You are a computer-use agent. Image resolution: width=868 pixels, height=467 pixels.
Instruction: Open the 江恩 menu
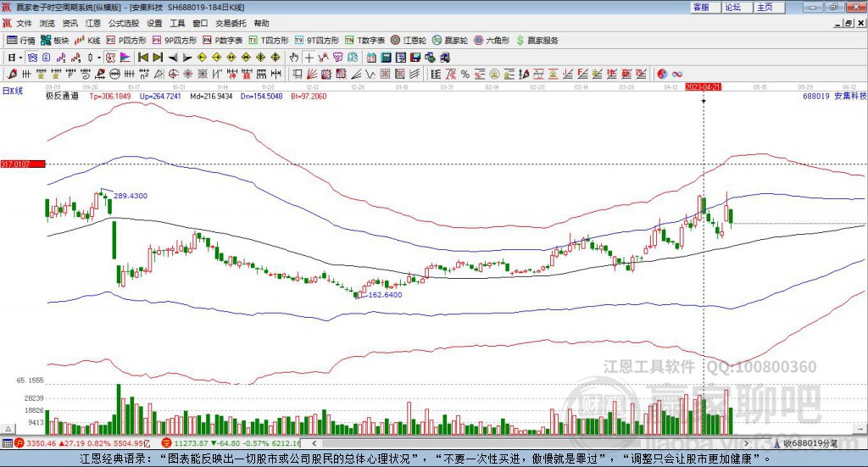[93, 23]
